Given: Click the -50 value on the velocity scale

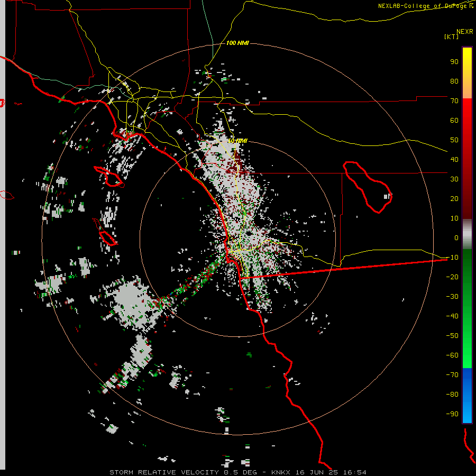Looking at the screenshot, I should (x=452, y=336).
